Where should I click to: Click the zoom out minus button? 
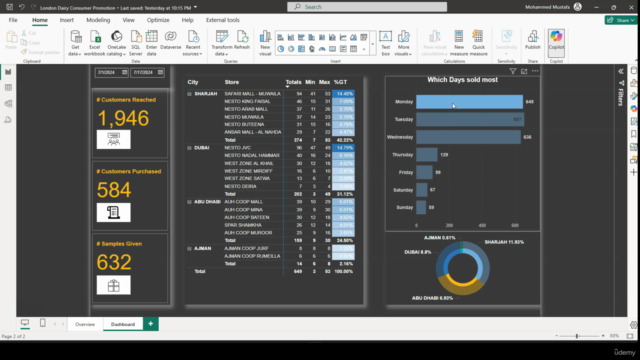coord(556,336)
